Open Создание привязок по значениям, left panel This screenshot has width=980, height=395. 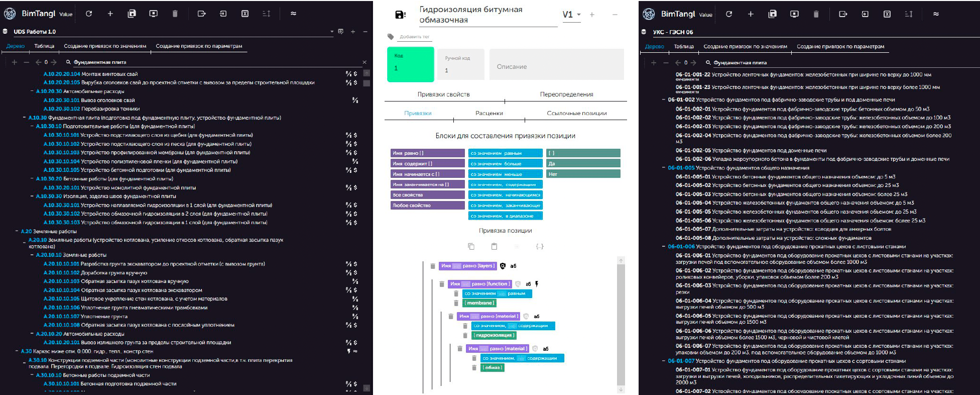point(105,46)
